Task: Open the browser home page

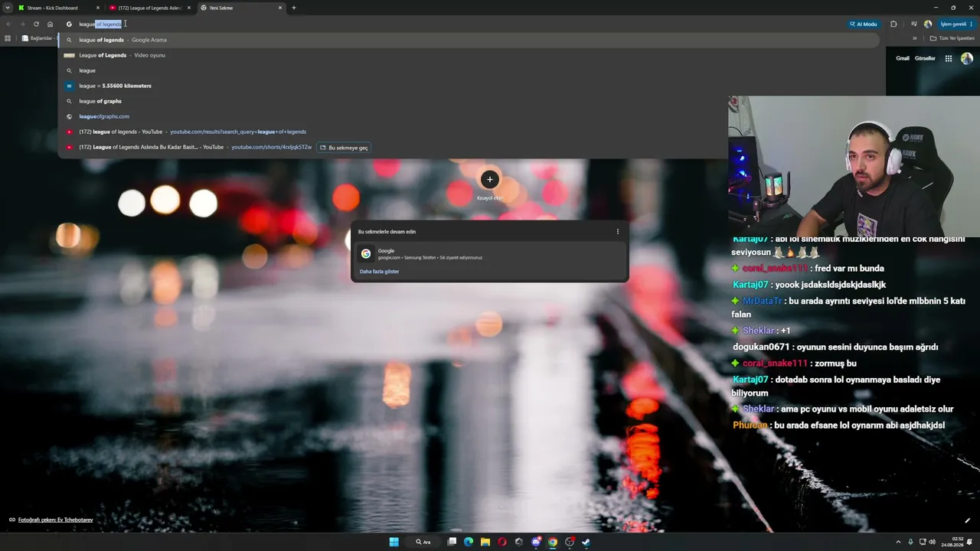Action: click(51, 24)
